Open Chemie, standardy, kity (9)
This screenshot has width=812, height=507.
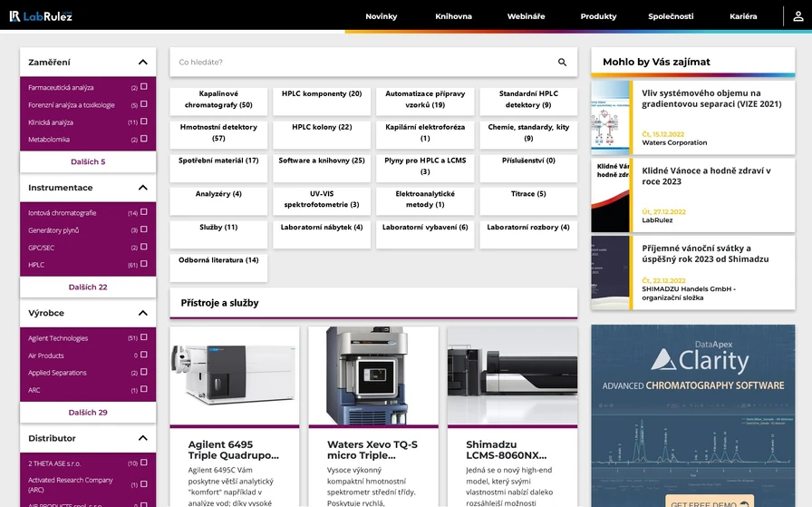(x=528, y=134)
